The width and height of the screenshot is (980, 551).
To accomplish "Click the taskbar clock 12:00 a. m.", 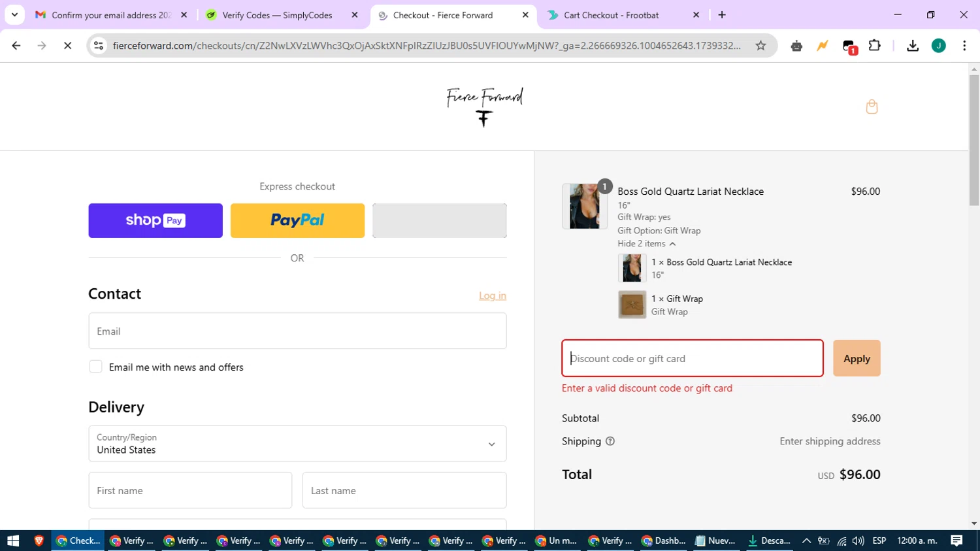I will (917, 541).
